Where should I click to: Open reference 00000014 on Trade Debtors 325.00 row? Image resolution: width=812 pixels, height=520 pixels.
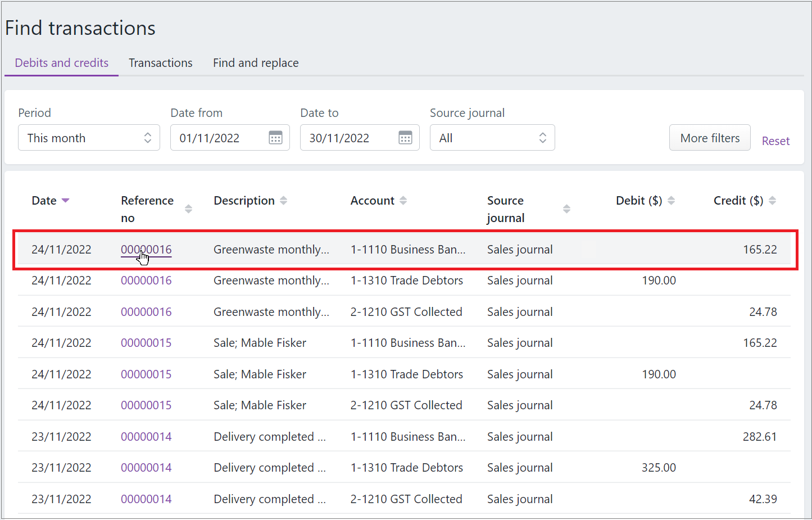click(x=146, y=468)
